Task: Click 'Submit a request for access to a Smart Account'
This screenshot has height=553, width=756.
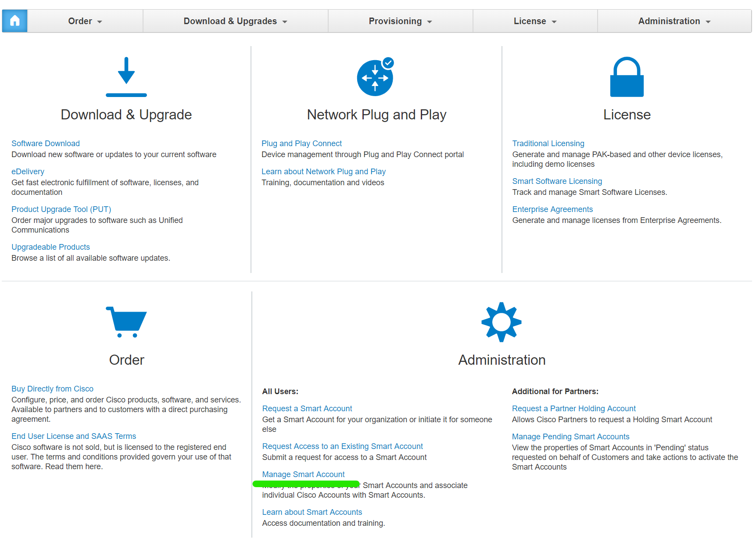Action: point(344,457)
